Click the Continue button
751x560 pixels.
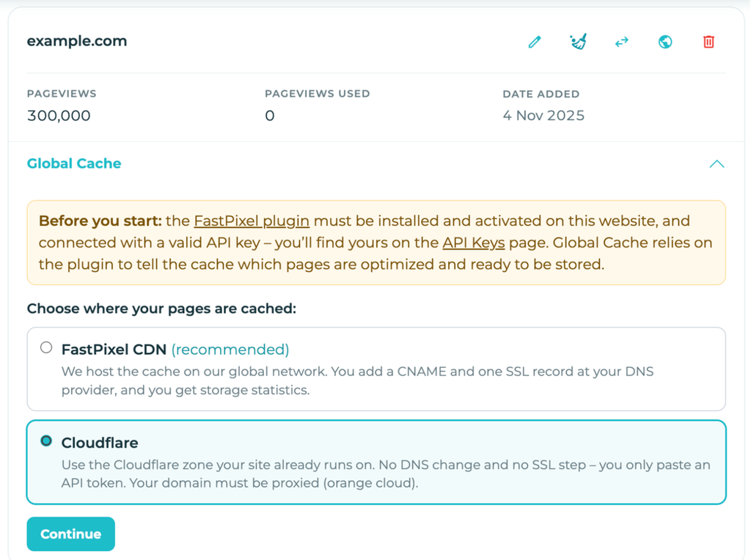tap(71, 534)
